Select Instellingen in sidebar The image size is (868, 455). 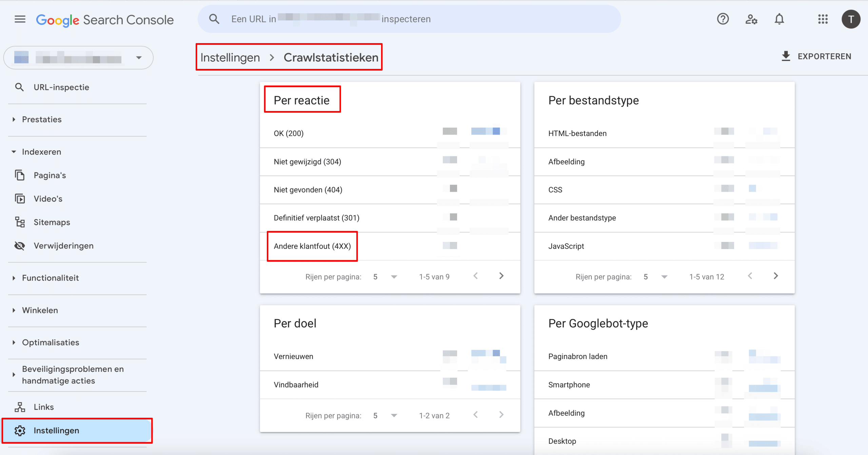[x=77, y=430]
